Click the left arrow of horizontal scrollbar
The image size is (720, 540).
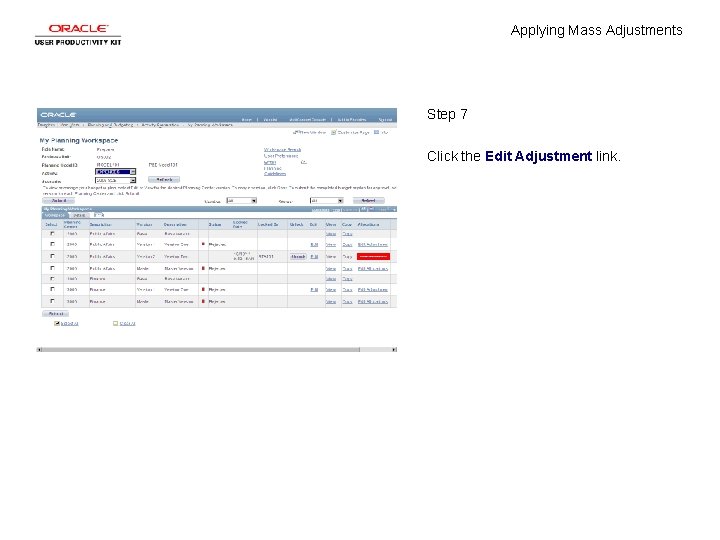(x=39, y=349)
